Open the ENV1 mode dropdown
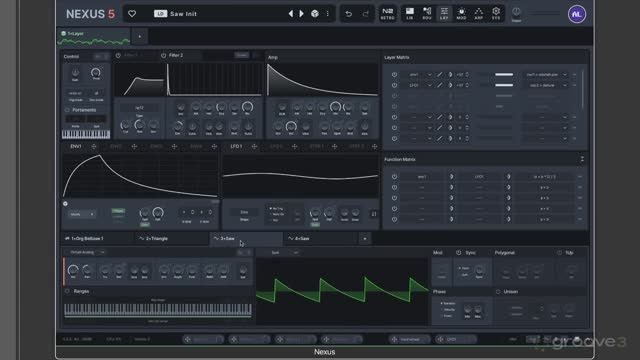This screenshot has height=360, width=640. (x=82, y=214)
